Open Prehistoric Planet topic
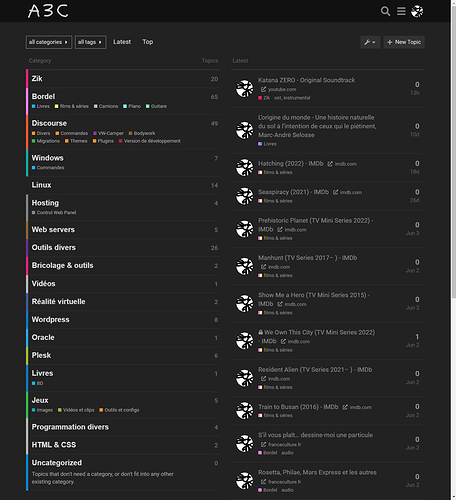Viewport: 456px width, 500px height. tap(315, 225)
